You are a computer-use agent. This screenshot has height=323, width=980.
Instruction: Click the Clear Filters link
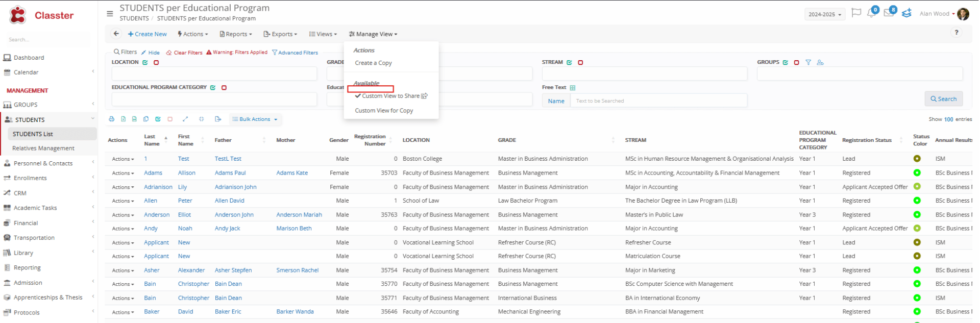(185, 53)
